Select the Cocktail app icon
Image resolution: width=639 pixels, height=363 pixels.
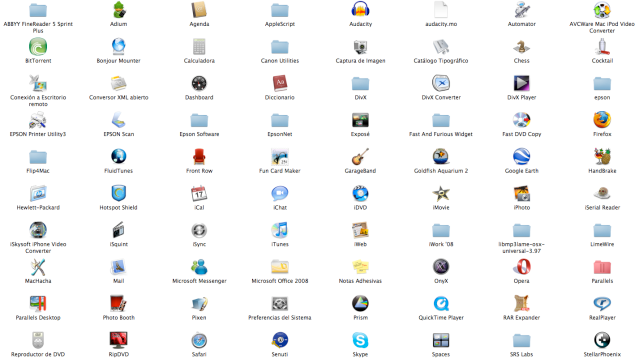tap(602, 46)
